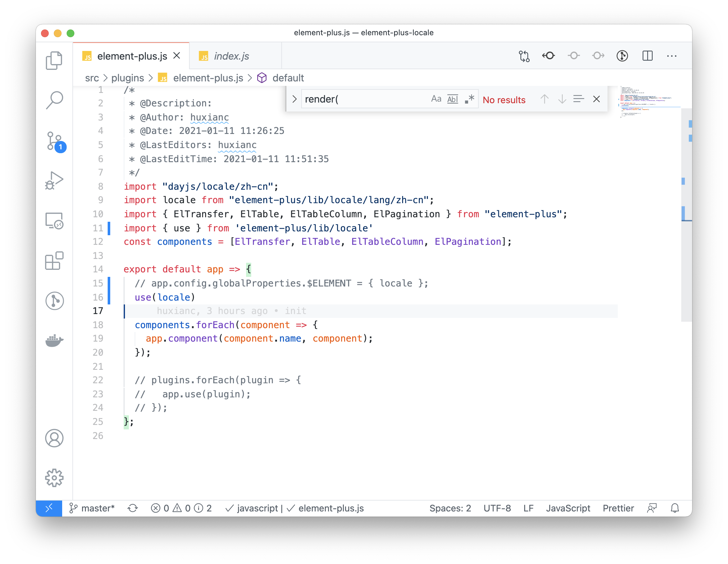Open the Explorer sidebar
This screenshot has height=564, width=728.
click(x=54, y=60)
